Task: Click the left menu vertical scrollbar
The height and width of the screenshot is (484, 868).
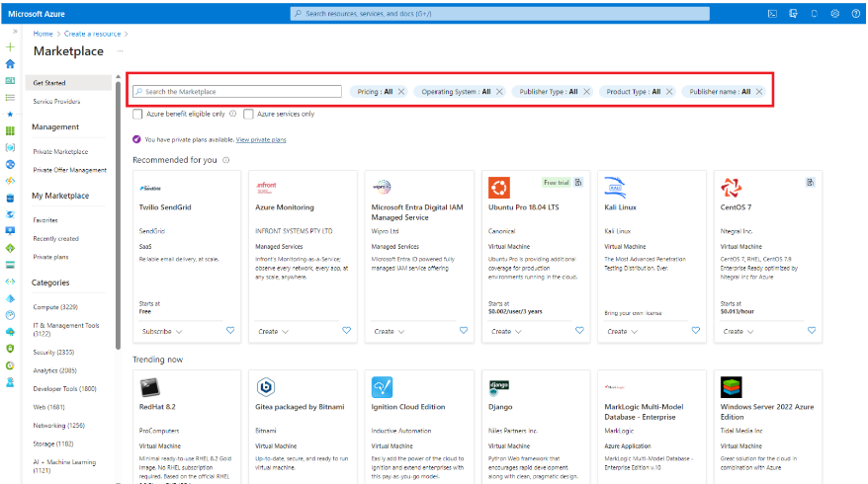Action: tap(118, 215)
